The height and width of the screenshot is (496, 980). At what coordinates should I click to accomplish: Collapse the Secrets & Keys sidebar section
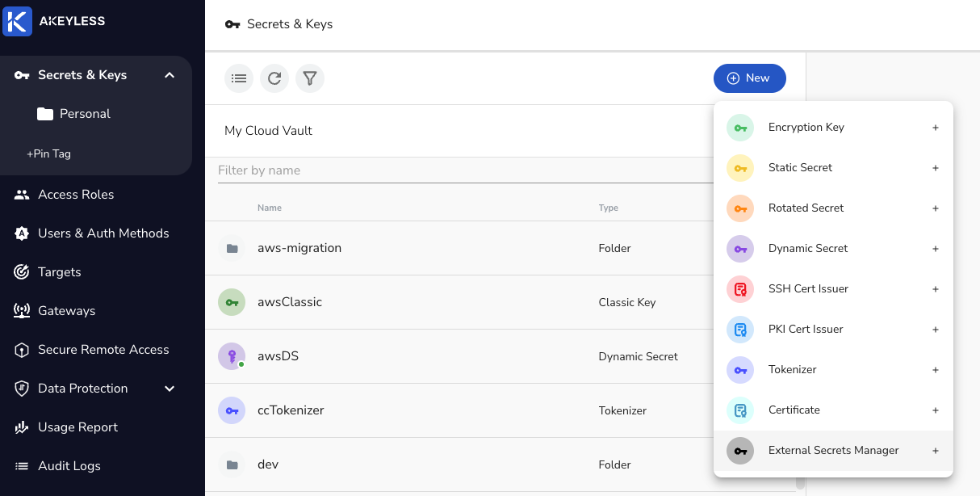pos(170,75)
